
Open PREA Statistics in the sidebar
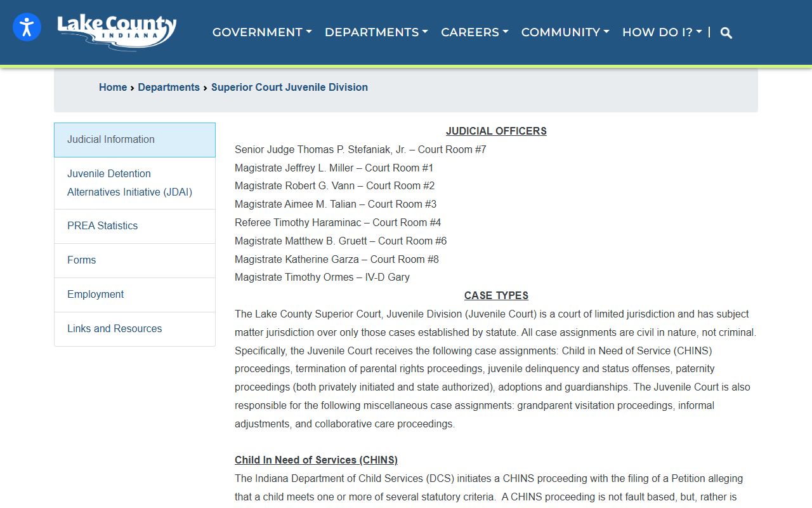(x=134, y=226)
